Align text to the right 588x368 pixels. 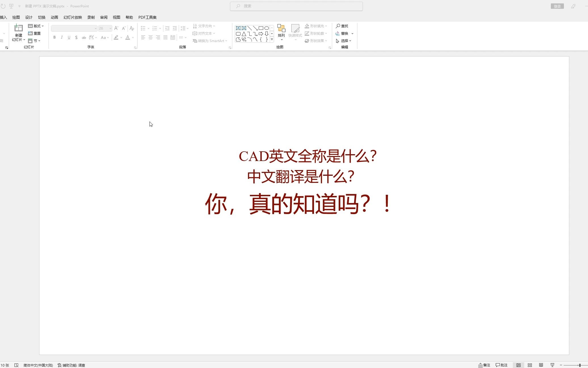click(x=158, y=37)
